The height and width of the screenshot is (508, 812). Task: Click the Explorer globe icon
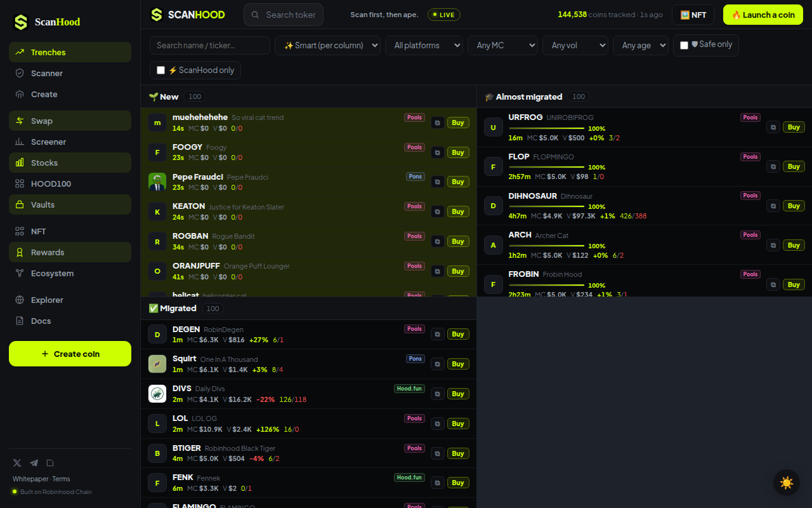[x=20, y=300]
